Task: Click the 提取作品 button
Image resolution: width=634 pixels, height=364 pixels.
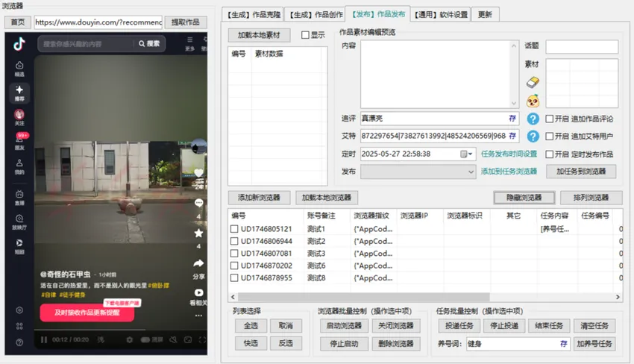Action: click(x=186, y=22)
